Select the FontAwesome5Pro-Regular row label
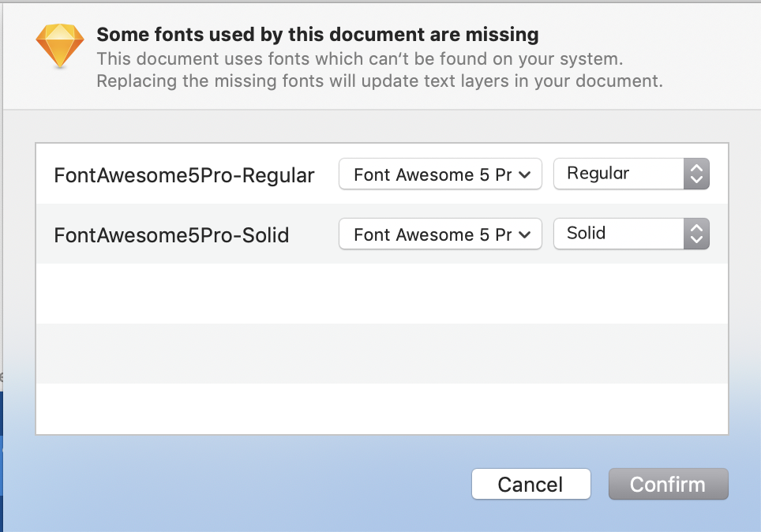761x532 pixels. point(184,175)
